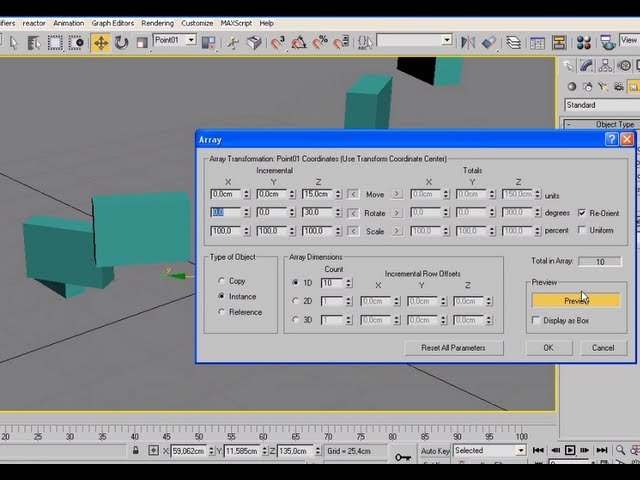
Task: Click the Align tool icon
Action: click(x=489, y=42)
